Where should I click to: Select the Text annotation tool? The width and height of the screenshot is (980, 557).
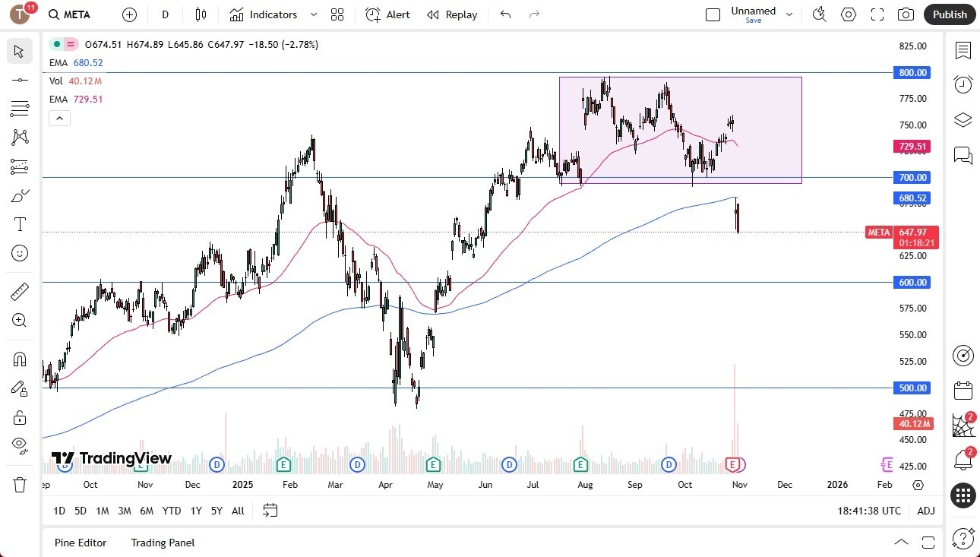pos(20,223)
